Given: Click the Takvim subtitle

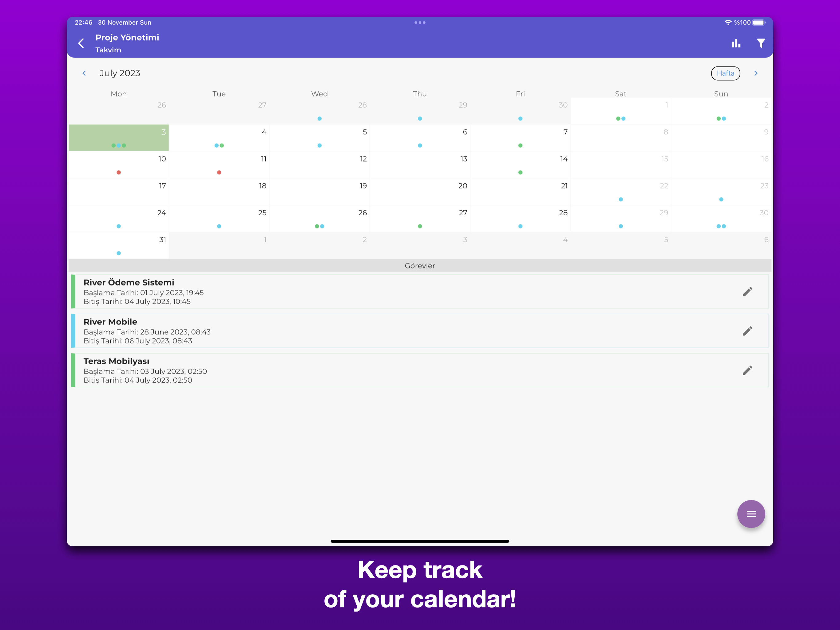Looking at the screenshot, I should click(108, 50).
